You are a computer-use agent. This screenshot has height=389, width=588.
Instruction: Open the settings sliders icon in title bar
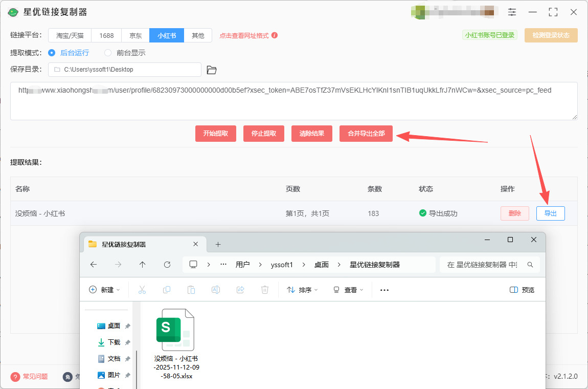512,12
